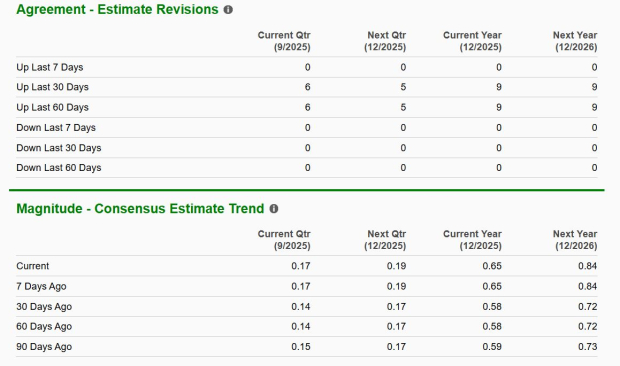Select the 90 Days Ago row label
620x366 pixels.
44,347
